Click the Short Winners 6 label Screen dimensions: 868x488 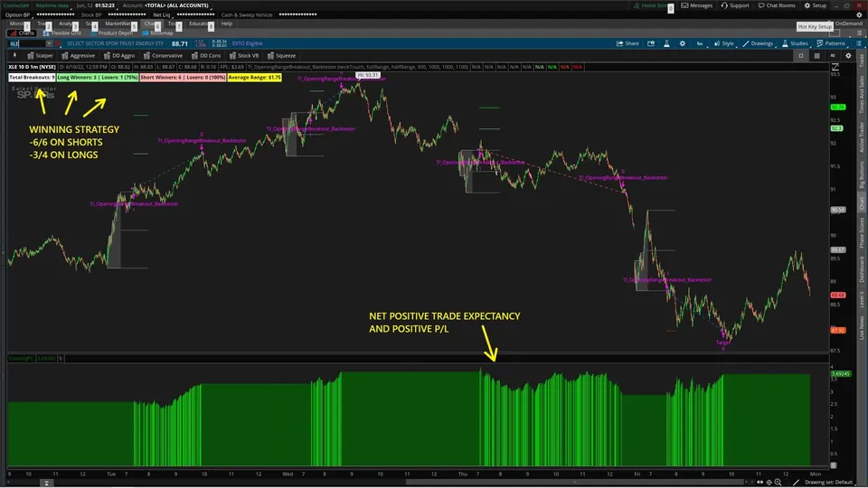click(x=183, y=78)
